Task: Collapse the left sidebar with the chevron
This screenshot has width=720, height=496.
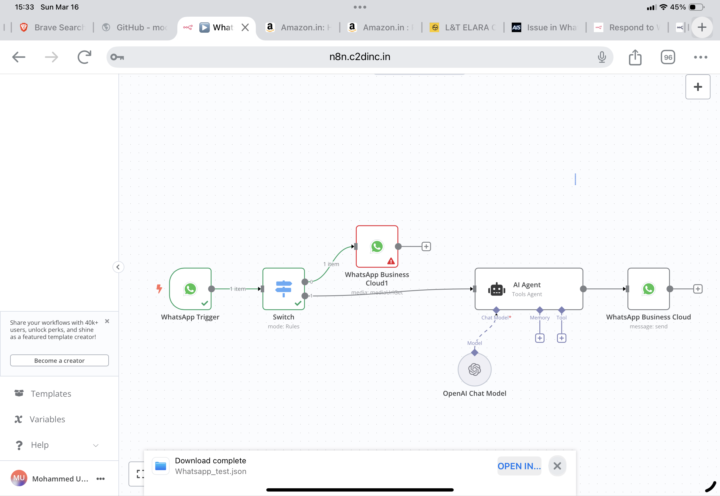Action: click(118, 267)
